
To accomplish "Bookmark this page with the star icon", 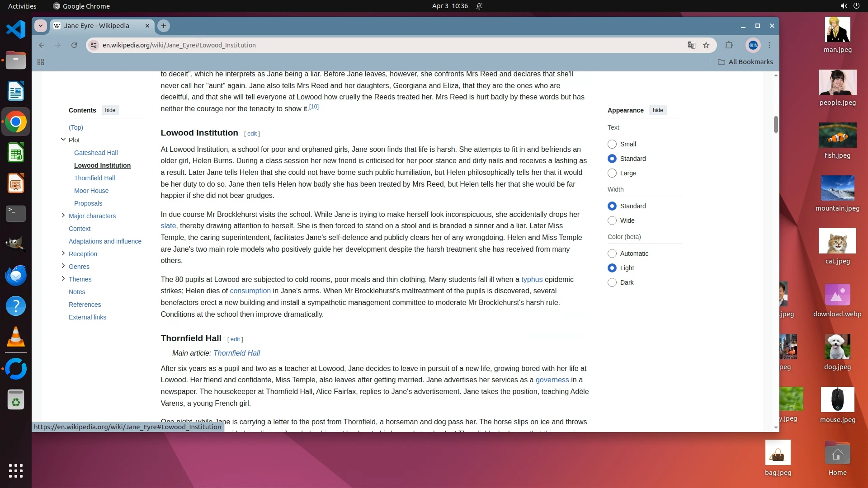I will coord(706,45).
